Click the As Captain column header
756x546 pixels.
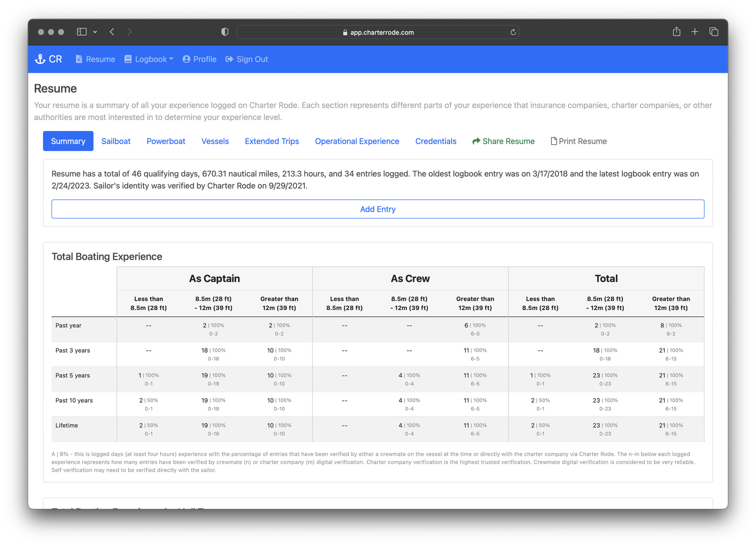[x=215, y=278]
